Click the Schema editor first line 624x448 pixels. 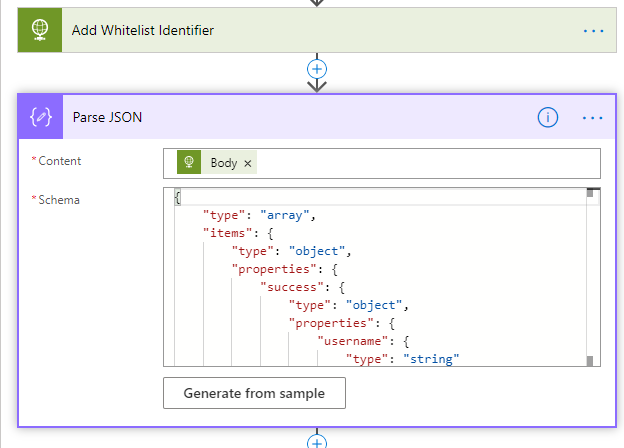coord(380,197)
